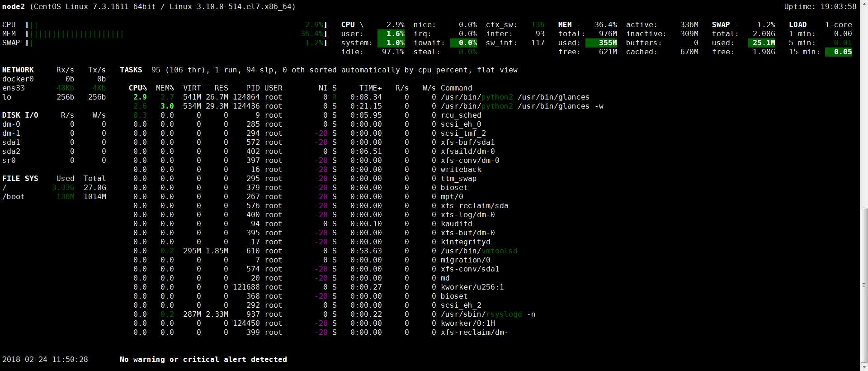Click the cached value 670M
The width and height of the screenshot is (868, 371).
[x=689, y=52]
